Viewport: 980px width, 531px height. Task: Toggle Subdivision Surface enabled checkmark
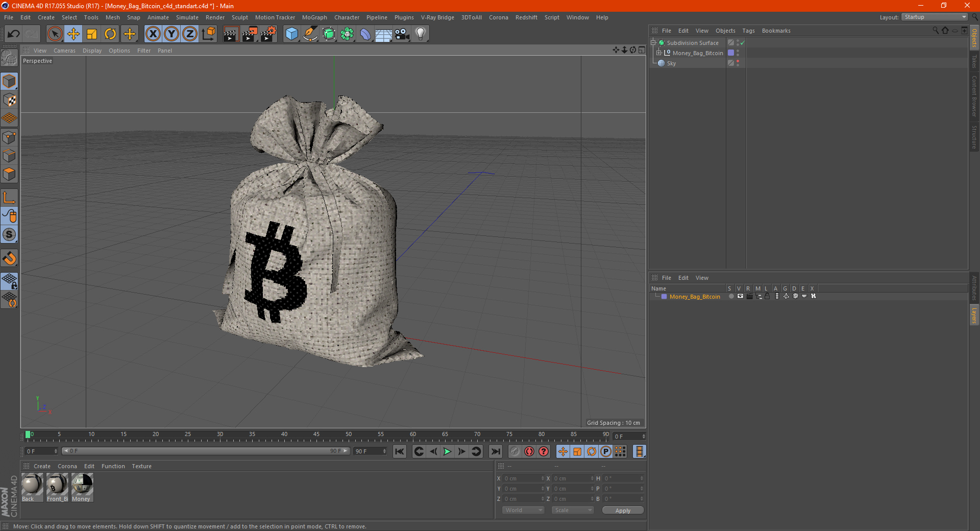(743, 43)
